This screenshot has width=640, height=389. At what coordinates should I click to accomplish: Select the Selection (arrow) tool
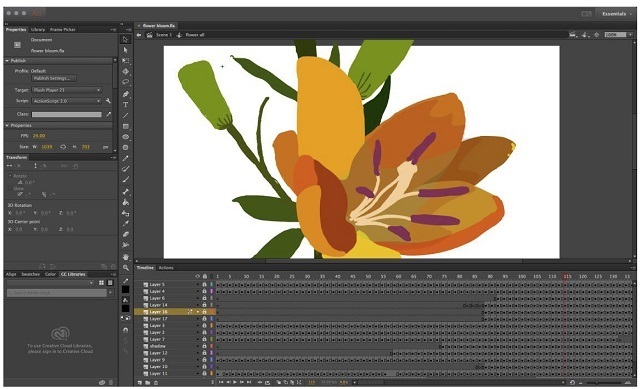coord(125,40)
